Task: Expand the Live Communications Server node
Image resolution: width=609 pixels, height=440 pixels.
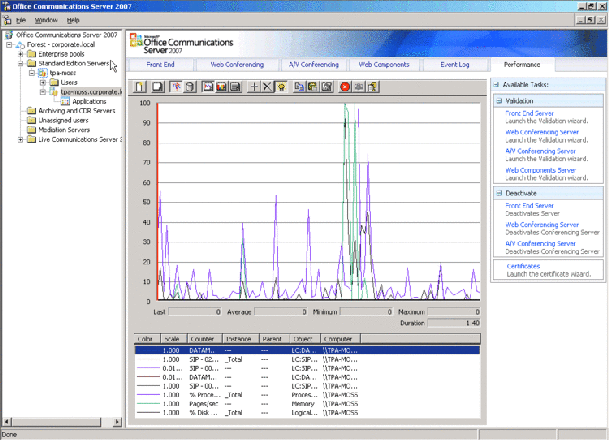Action: [21, 139]
